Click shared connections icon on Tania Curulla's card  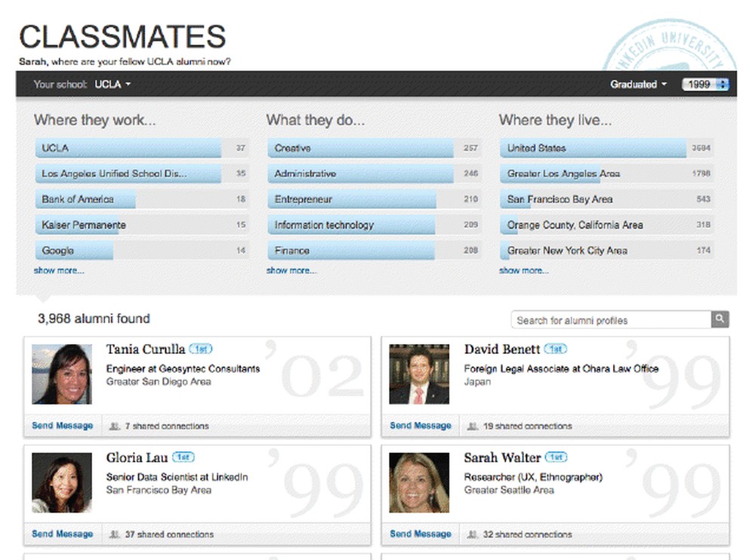(115, 426)
